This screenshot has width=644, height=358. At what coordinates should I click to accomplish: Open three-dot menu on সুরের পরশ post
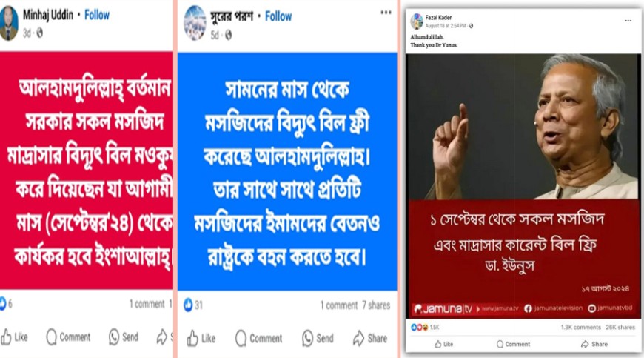386,13
